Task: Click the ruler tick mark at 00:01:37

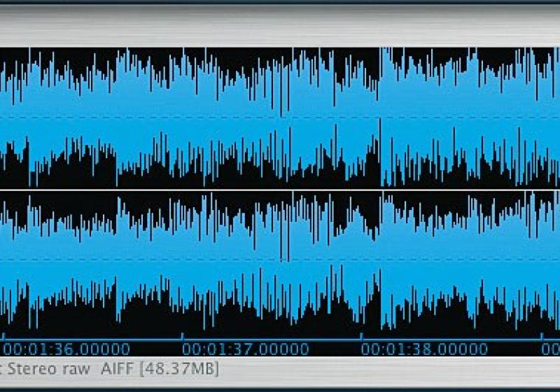Action: (x=182, y=337)
